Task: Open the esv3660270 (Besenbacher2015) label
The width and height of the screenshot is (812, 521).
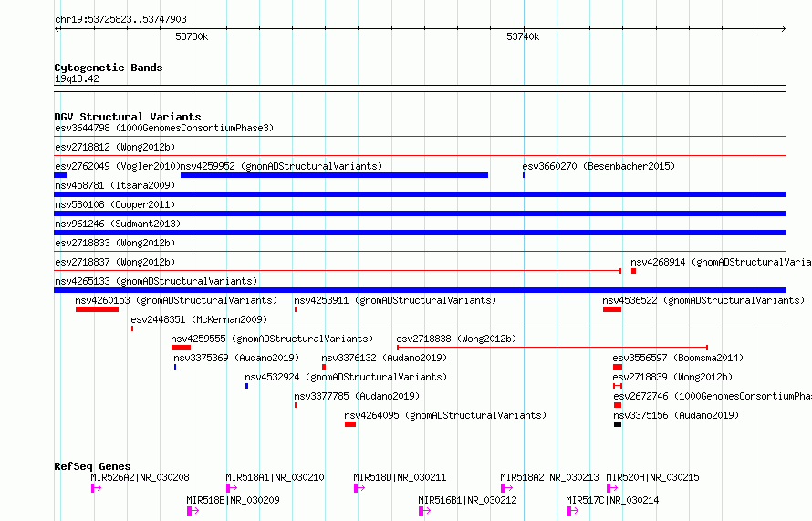Action: coord(599,166)
